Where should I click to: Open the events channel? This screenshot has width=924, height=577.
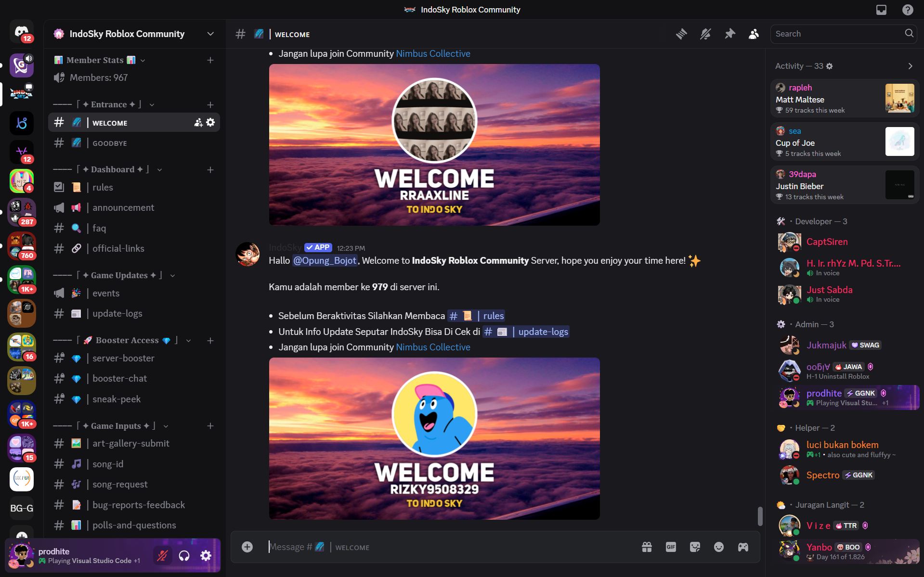coord(134,293)
